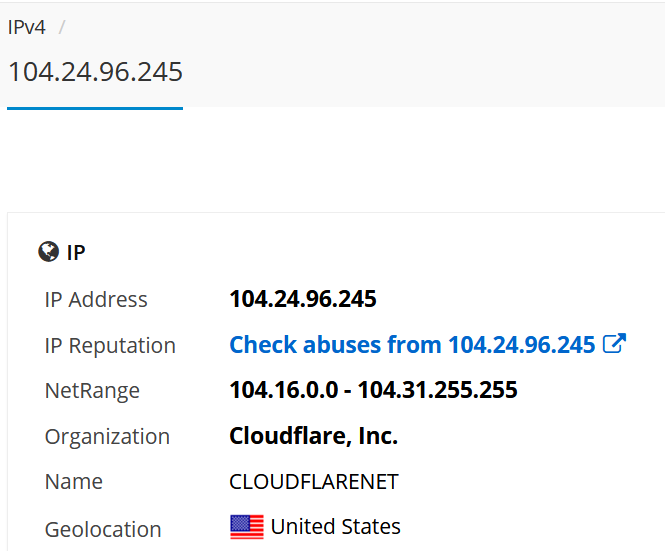Screen dimensions: 665x551
Task: Click the IP Reputation field label
Action: coord(110,345)
